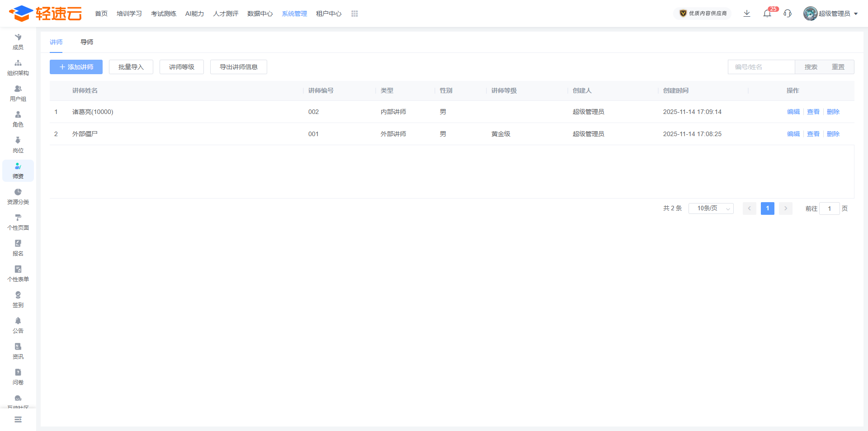Collapse the sidebar with the bottom menu icon
This screenshot has width=868, height=431.
coord(18,420)
